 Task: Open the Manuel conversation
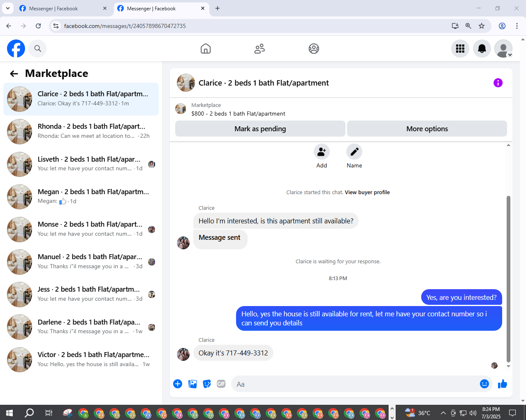pyautogui.click(x=81, y=262)
